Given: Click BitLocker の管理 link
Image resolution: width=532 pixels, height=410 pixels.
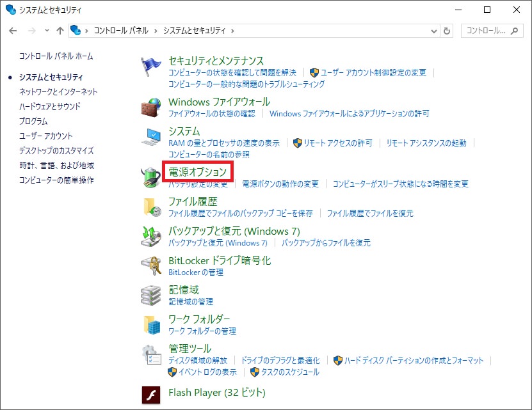Looking at the screenshot, I should 196,272.
